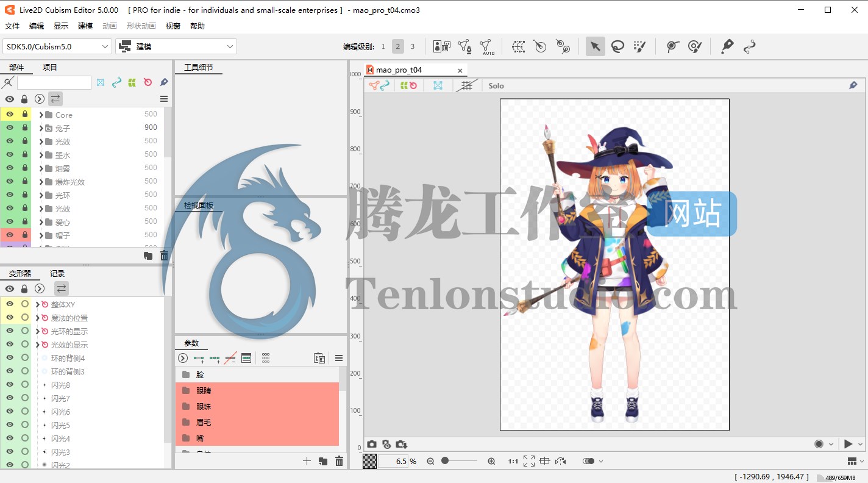Open the 编辑 menu
The width and height of the screenshot is (868, 483).
pos(37,26)
